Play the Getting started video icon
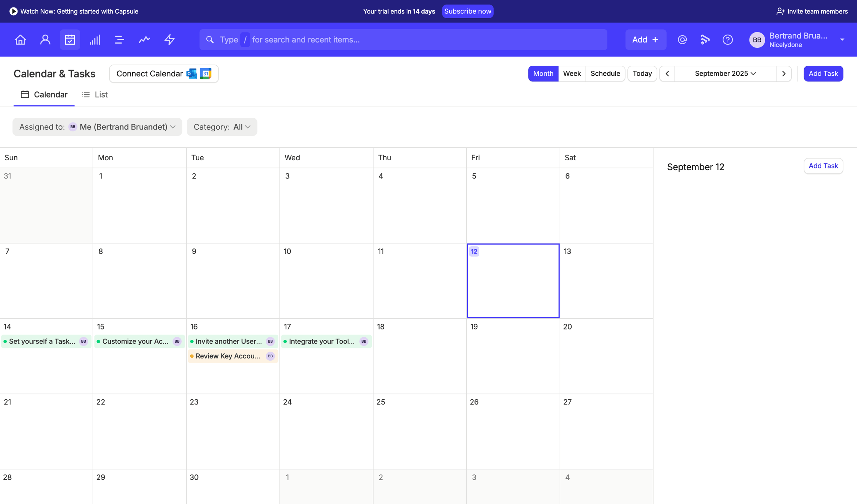 [13, 11]
